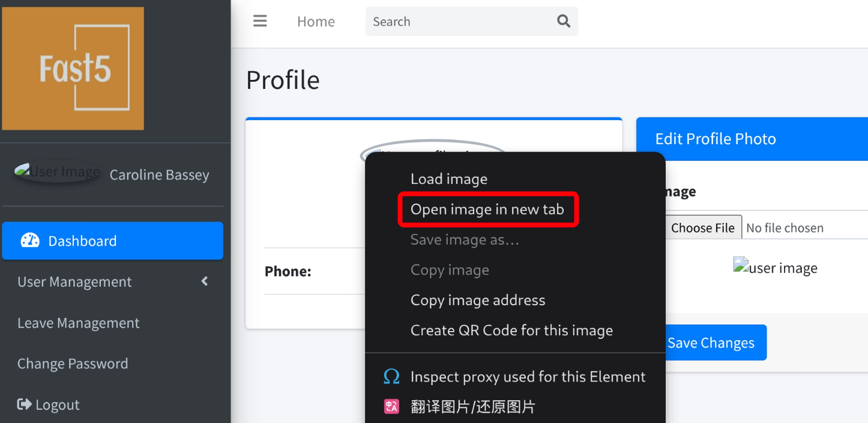Open Leave Management in sidebar
The image size is (868, 423).
(x=78, y=323)
